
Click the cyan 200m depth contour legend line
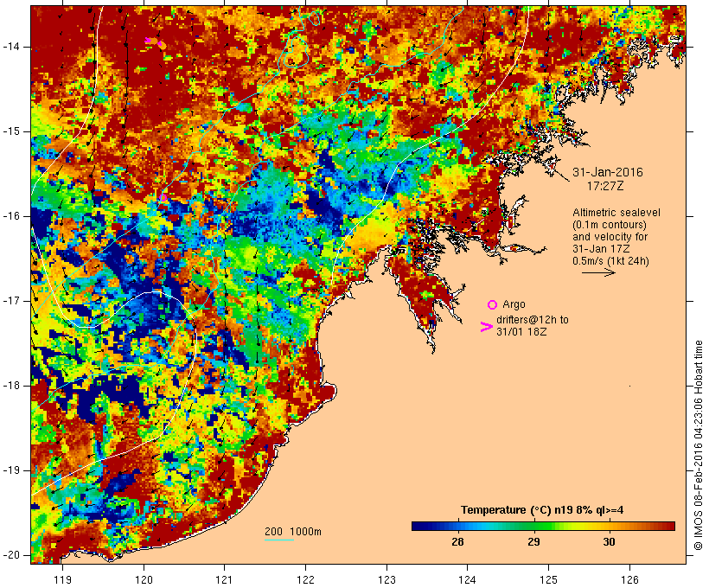[x=279, y=540]
